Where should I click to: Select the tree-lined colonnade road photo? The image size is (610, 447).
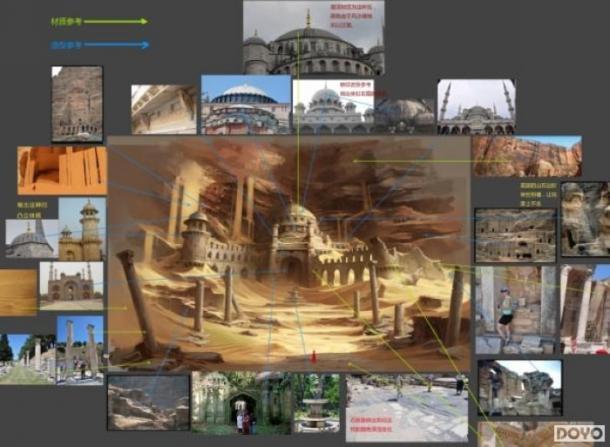pos(28,359)
